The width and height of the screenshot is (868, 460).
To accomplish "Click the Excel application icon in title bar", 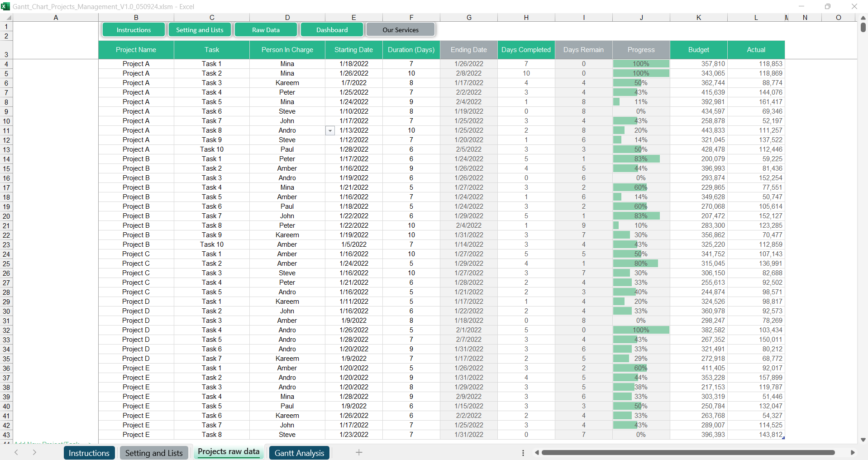I will (x=5, y=6).
